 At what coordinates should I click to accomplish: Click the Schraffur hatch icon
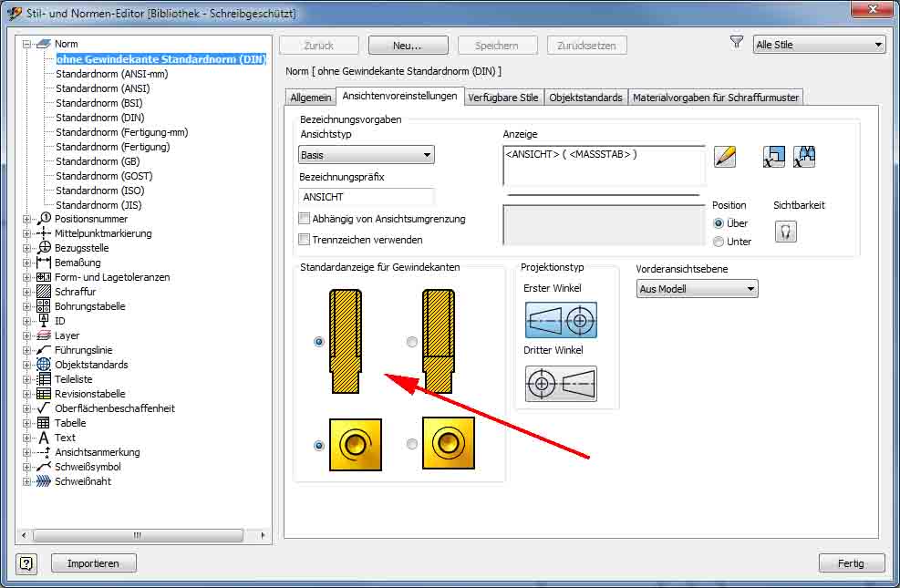coord(44,292)
